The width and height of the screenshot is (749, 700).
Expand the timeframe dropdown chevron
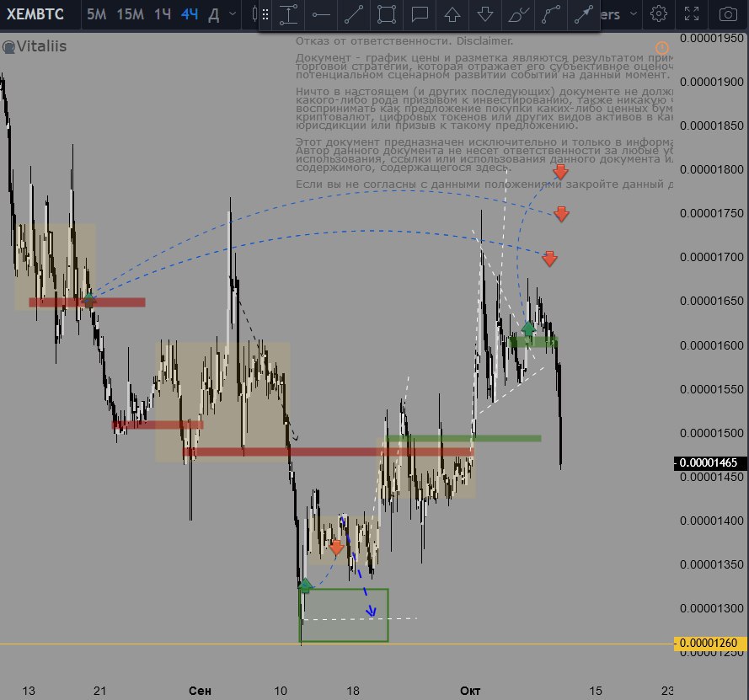233,13
